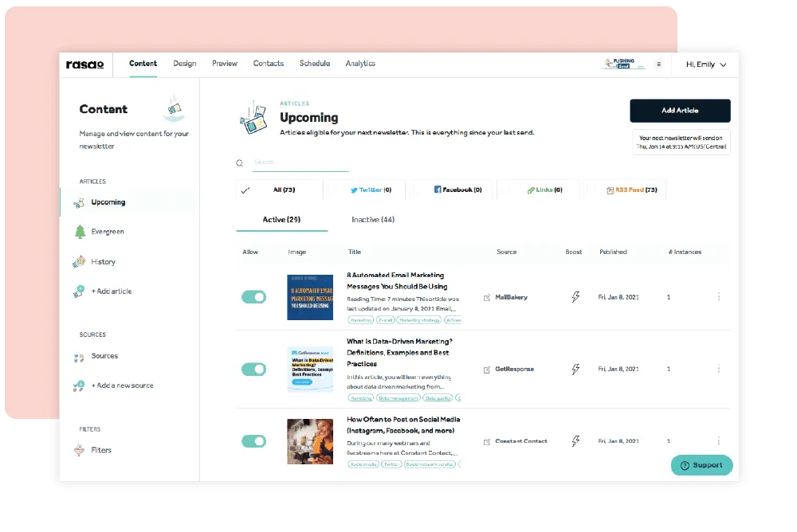The image size is (797, 532).
Task: Open the Analytics top navigation tab
Action: coord(360,64)
